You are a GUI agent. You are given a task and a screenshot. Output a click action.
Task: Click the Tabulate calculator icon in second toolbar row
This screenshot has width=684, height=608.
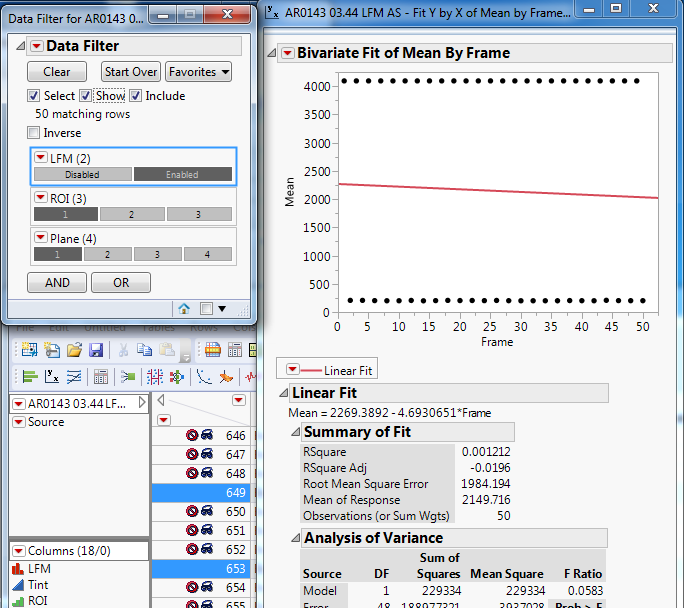coord(101,376)
